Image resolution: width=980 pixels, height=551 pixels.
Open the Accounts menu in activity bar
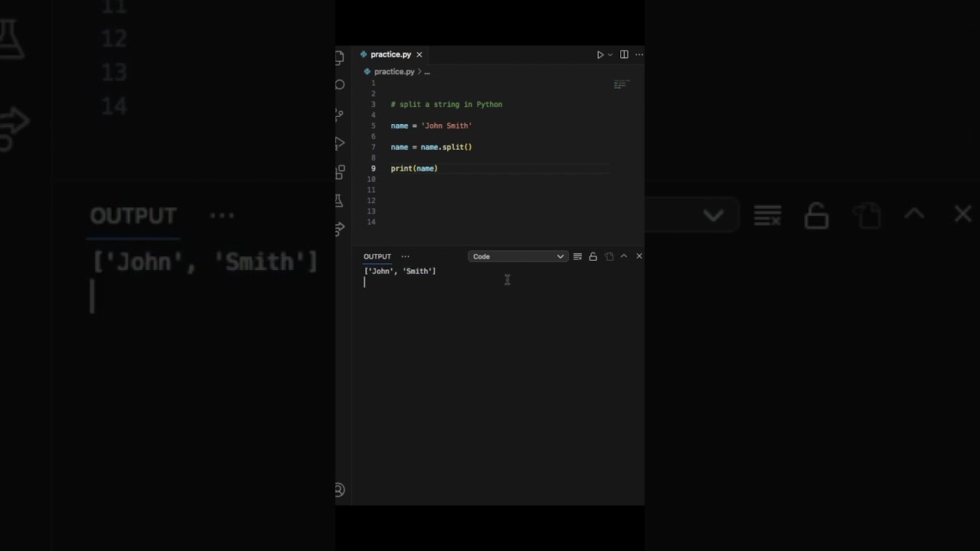pyautogui.click(x=340, y=490)
